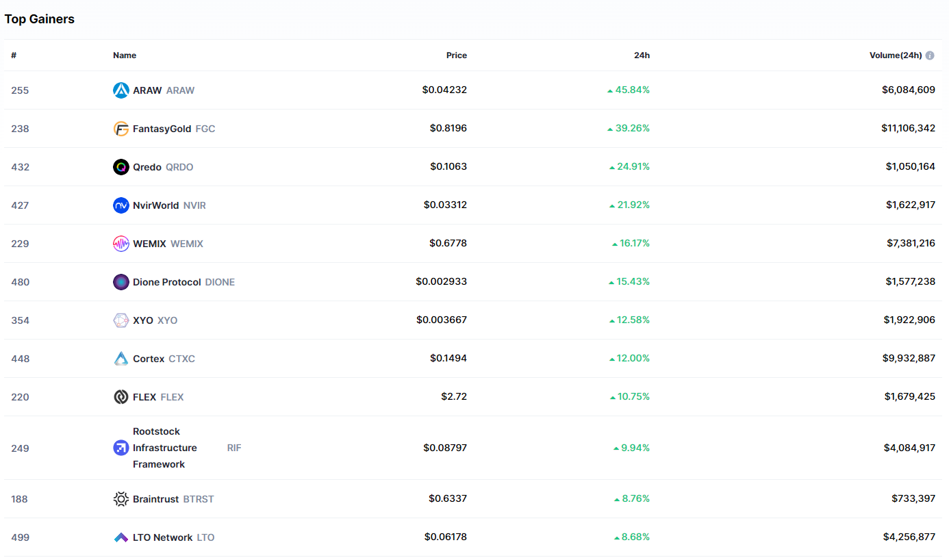
Task: Open the LTO Network coin link
Action: pyautogui.click(x=162, y=537)
